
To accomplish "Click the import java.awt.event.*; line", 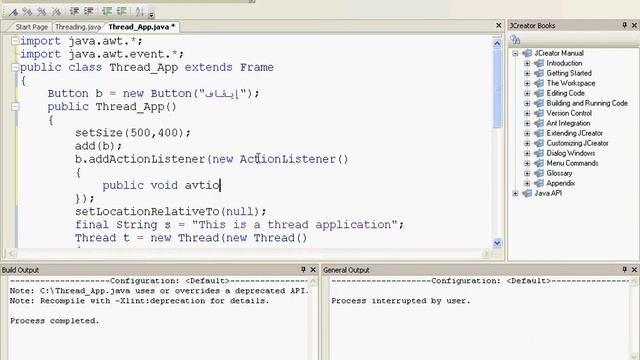I will tap(102, 54).
